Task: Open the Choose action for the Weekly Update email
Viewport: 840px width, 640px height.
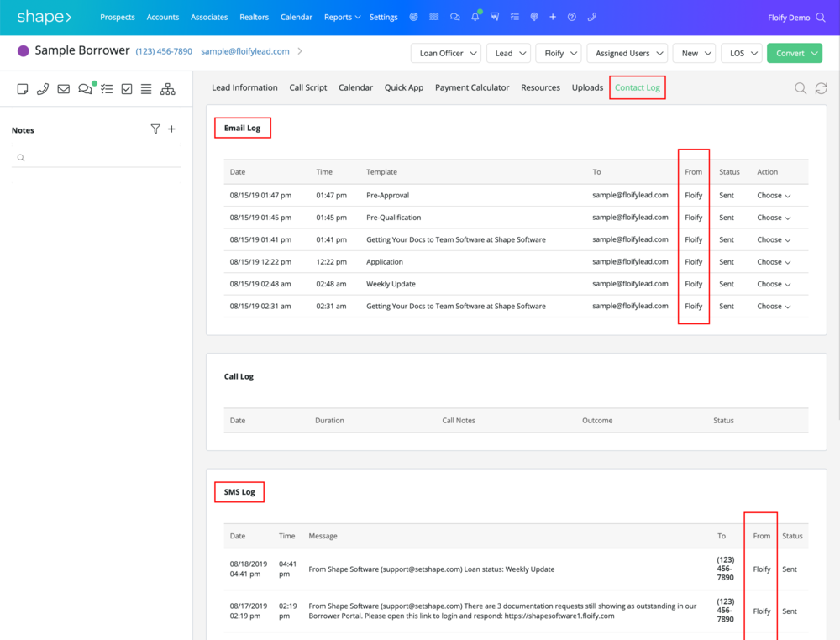Action: pyautogui.click(x=774, y=284)
